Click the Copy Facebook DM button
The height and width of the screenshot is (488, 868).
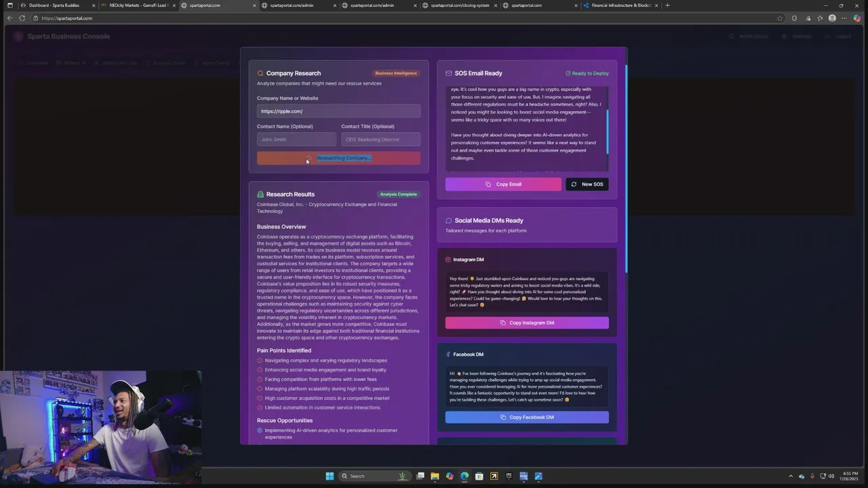527,418
